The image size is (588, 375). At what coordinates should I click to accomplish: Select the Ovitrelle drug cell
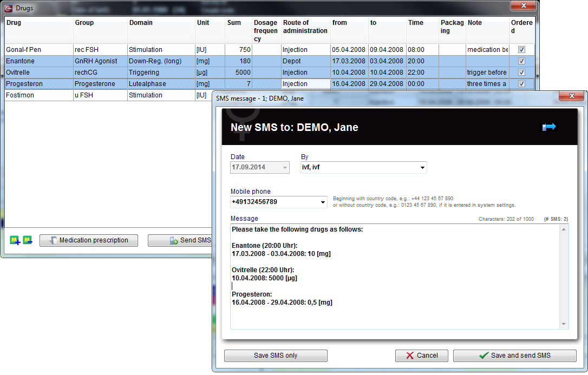(39, 73)
